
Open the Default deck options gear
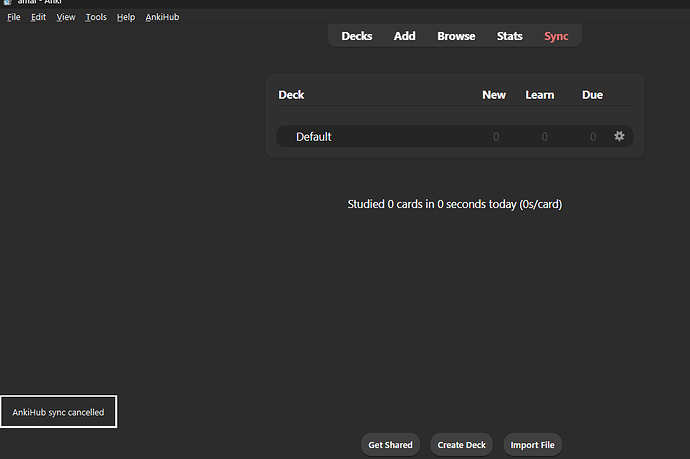pyautogui.click(x=619, y=136)
